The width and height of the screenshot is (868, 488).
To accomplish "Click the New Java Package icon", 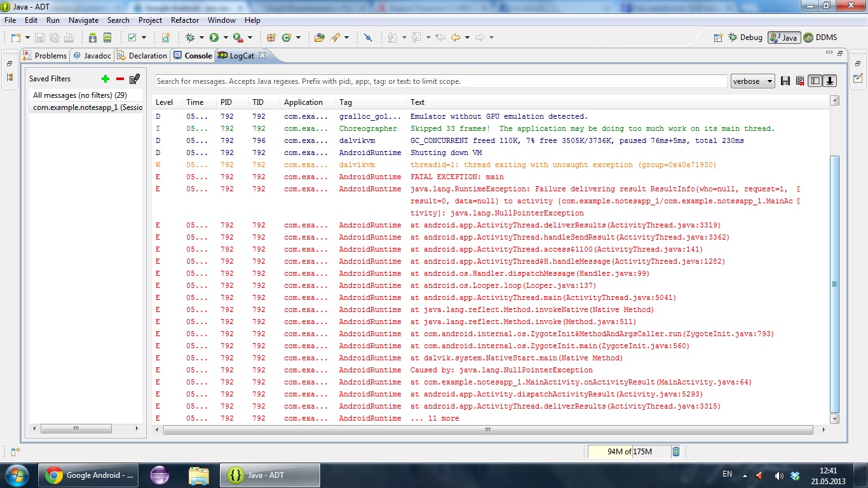I will click(271, 37).
